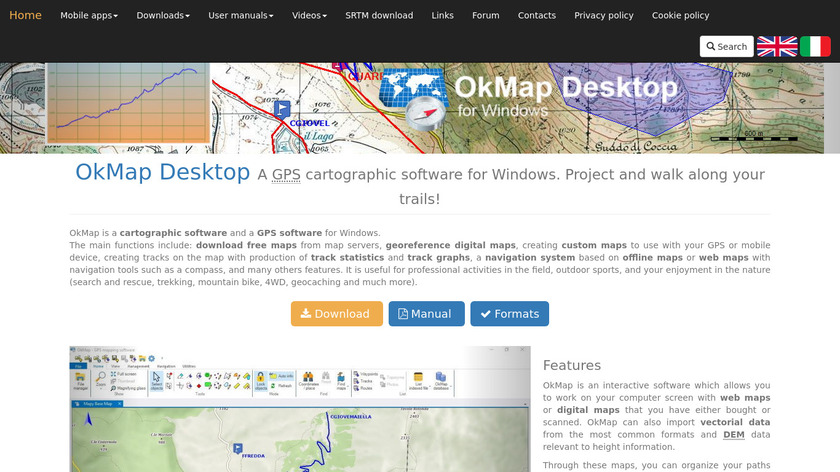Viewport: 840px width, 472px height.
Task: Expand the Downloads dropdown menu
Action: (163, 16)
